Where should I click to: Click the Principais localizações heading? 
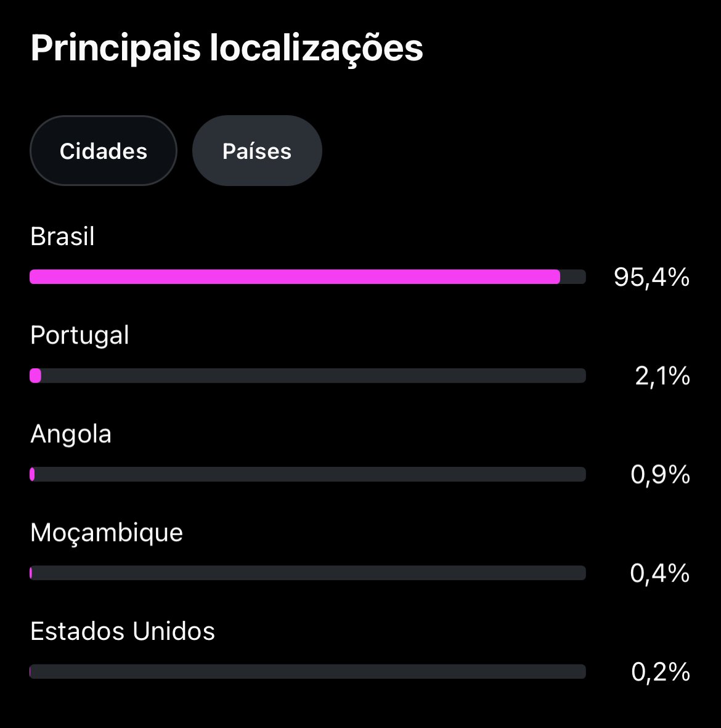227,48
